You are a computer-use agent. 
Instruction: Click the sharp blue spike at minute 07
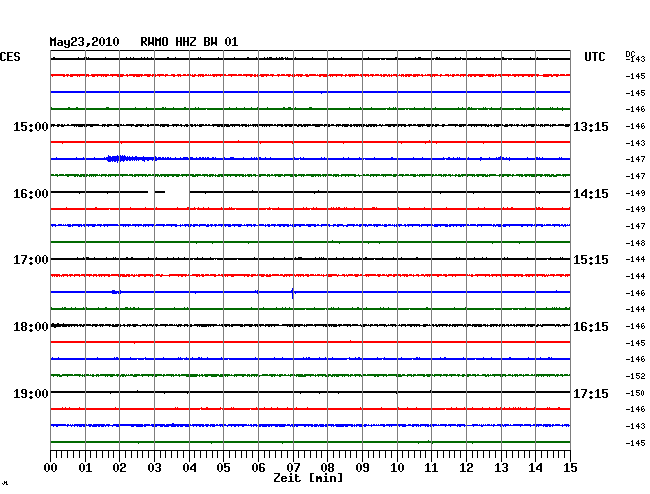(x=293, y=293)
